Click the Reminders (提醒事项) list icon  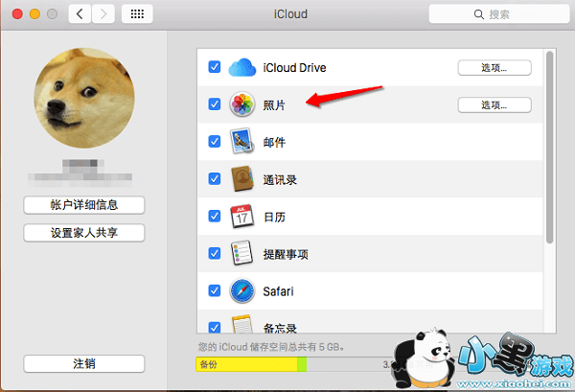pos(242,253)
